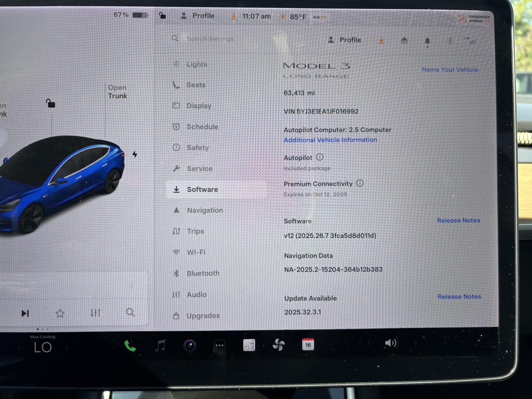The height and width of the screenshot is (399, 532).
Task: Tap the Bluetooth icon in settings header
Action: (450, 41)
